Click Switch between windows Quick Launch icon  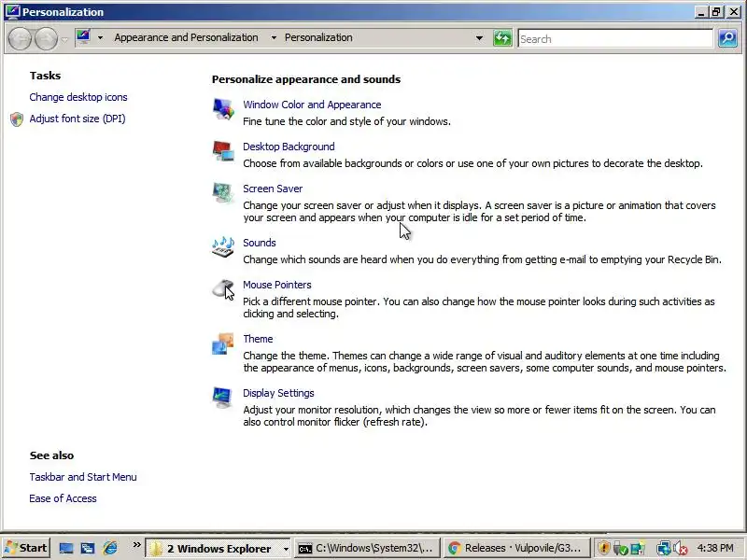point(88,548)
